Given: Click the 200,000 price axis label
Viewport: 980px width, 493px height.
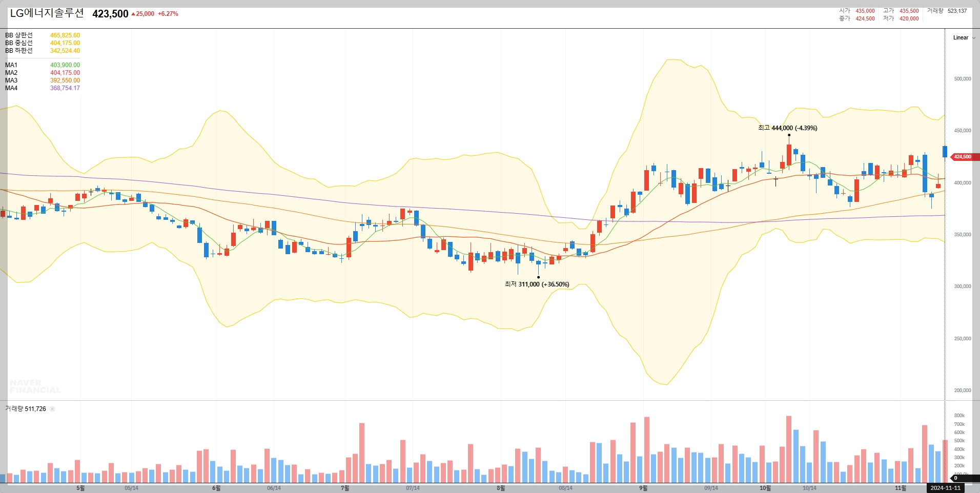Looking at the screenshot, I should tap(962, 391).
